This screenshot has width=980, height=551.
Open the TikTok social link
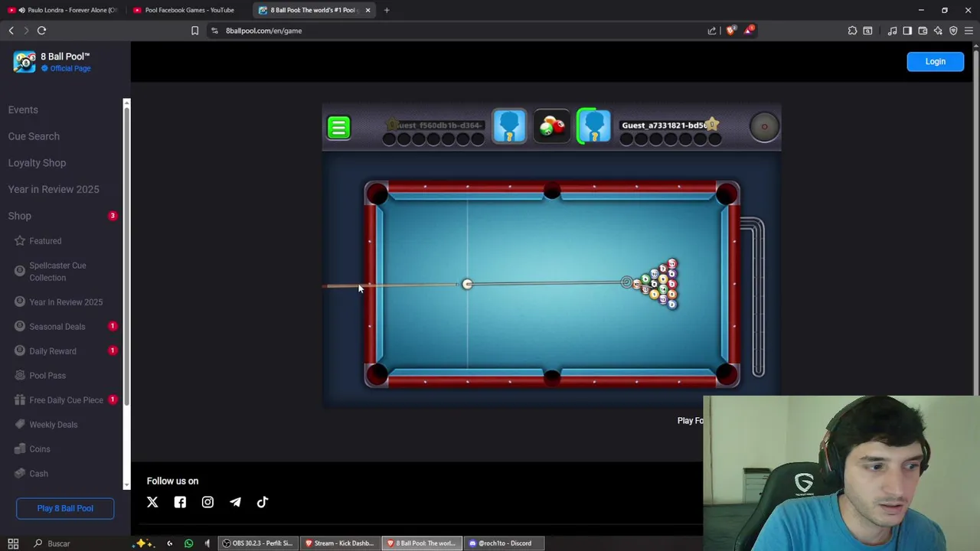[x=263, y=502]
